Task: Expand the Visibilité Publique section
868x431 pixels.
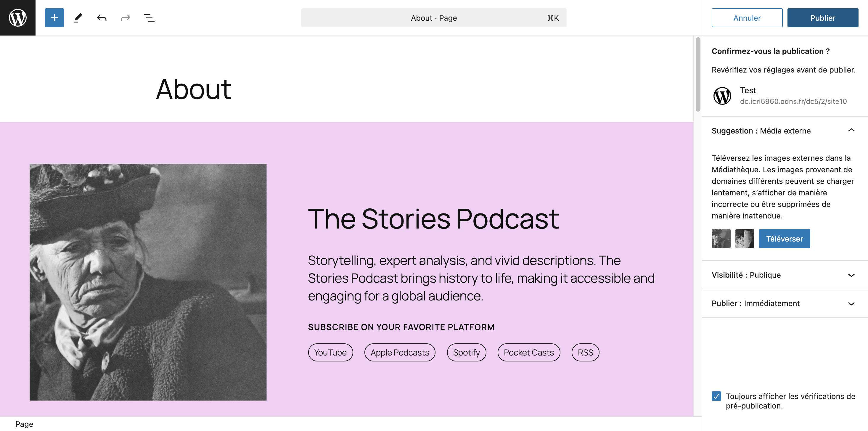Action: click(x=851, y=275)
